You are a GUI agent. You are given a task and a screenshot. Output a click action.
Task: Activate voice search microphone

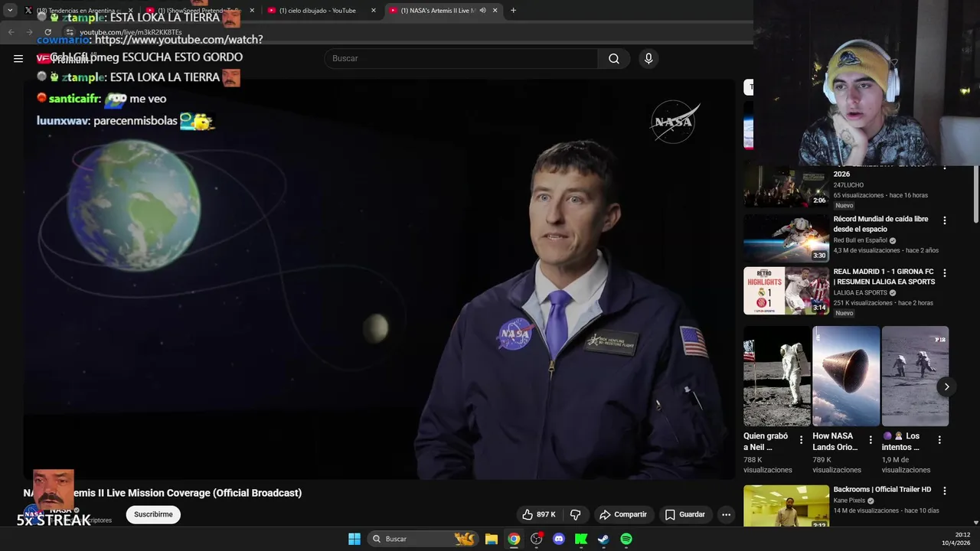coord(648,58)
